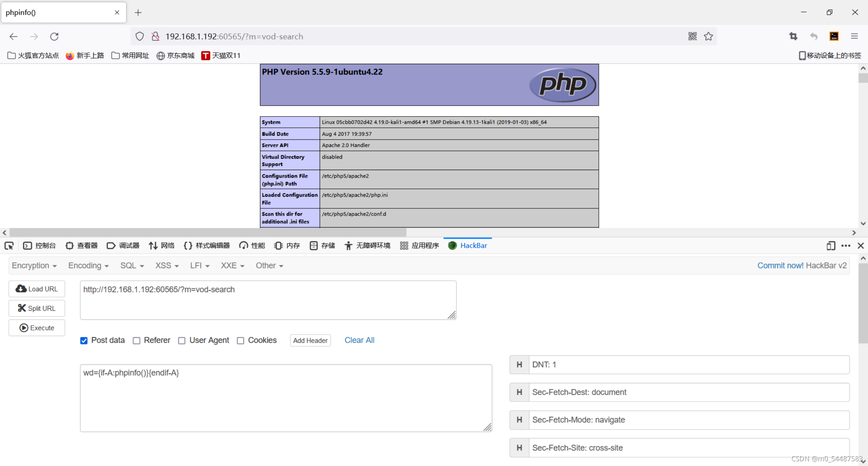Image resolution: width=868 pixels, height=466 pixels.
Task: Switch to the 控制台 console tab
Action: click(x=40, y=246)
